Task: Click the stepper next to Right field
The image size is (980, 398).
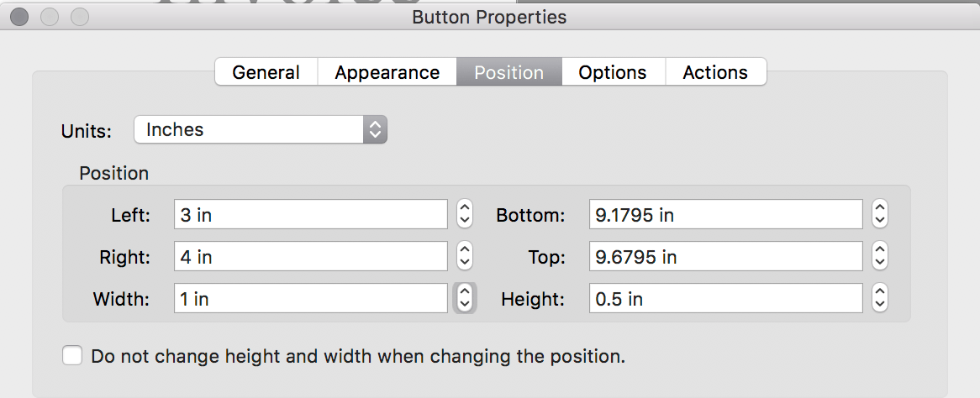Action: [x=465, y=257]
